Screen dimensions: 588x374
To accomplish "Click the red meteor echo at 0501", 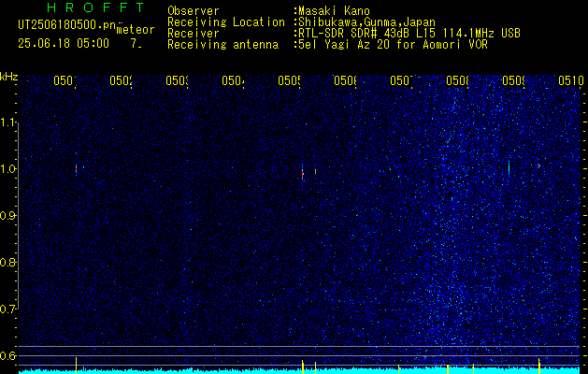I will point(76,169).
